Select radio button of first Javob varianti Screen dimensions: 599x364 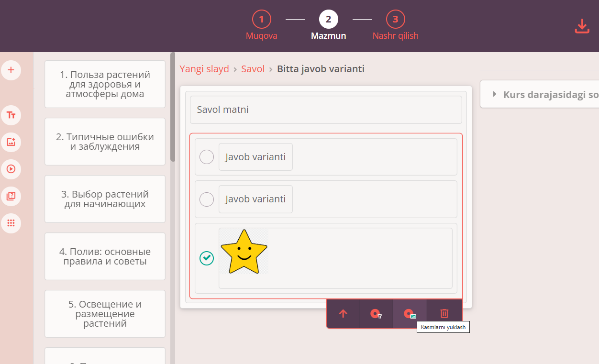pyautogui.click(x=207, y=157)
